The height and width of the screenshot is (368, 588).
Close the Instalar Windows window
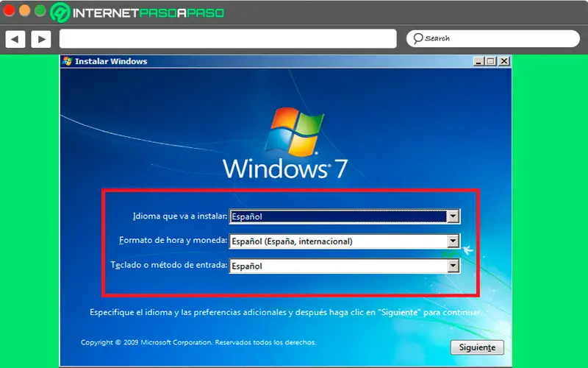click(504, 61)
